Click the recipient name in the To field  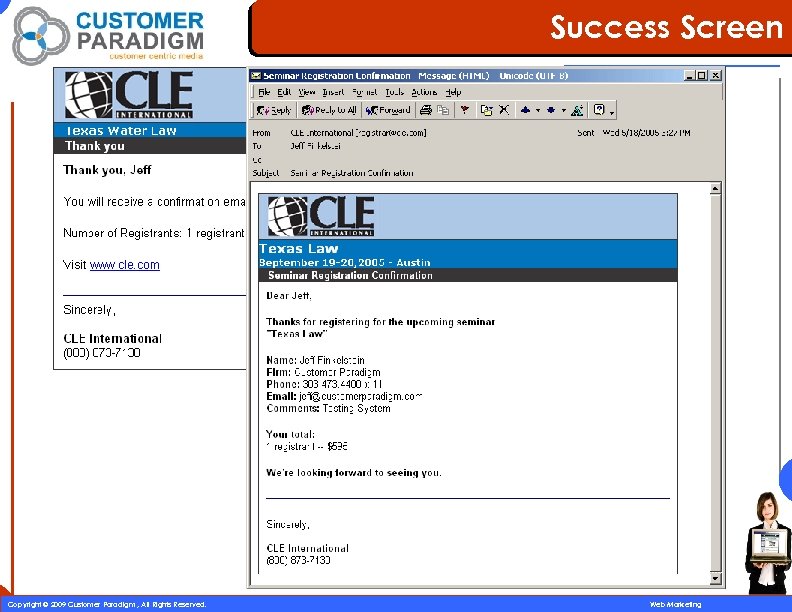tap(315, 146)
